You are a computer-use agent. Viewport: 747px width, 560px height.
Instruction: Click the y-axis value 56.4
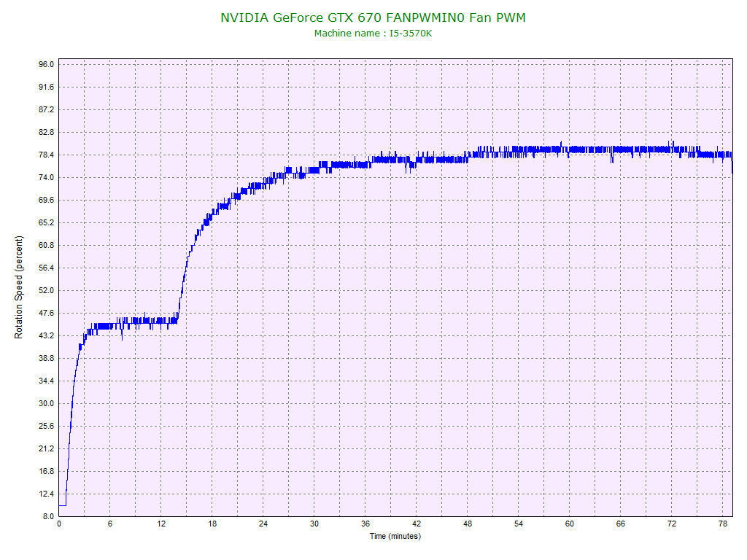pos(46,268)
